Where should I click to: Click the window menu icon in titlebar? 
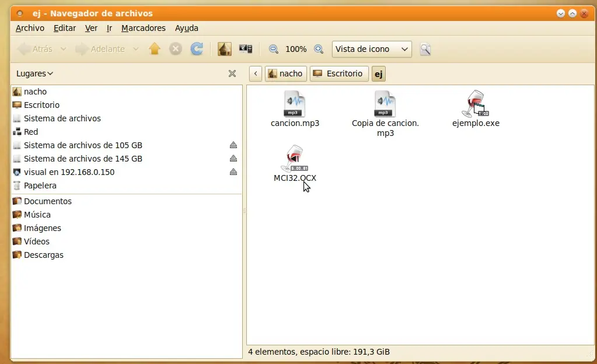point(20,13)
